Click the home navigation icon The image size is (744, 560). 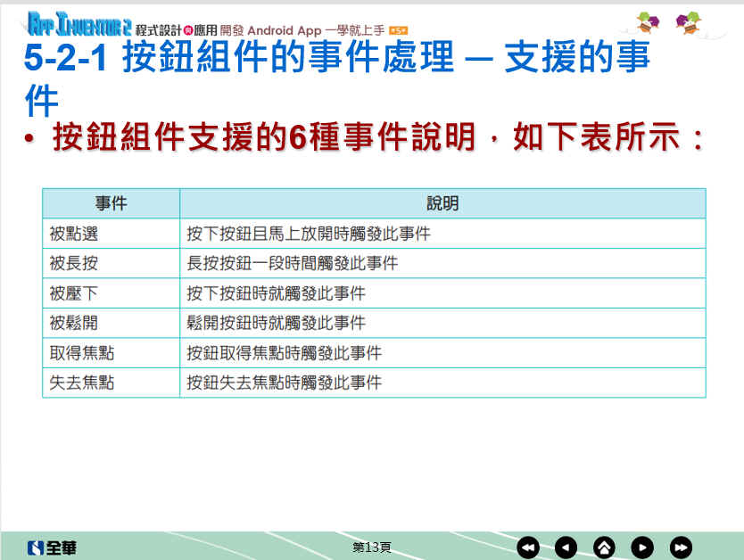point(604,547)
